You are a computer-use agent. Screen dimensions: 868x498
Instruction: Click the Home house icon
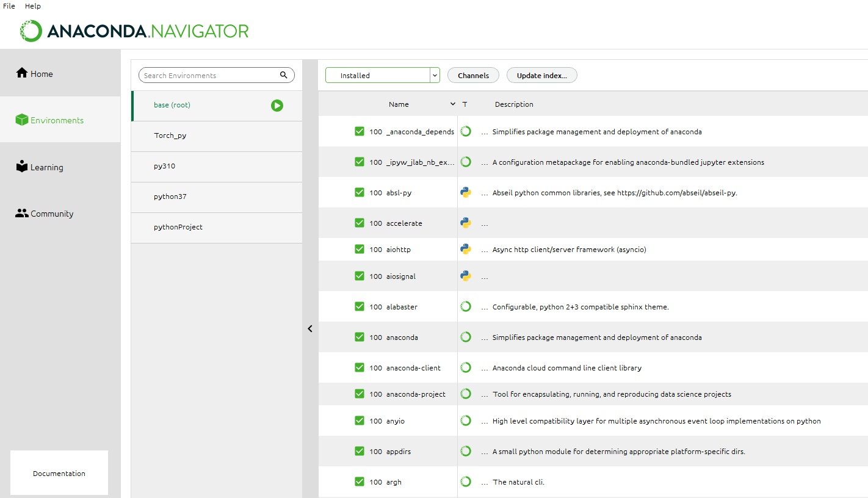click(22, 73)
